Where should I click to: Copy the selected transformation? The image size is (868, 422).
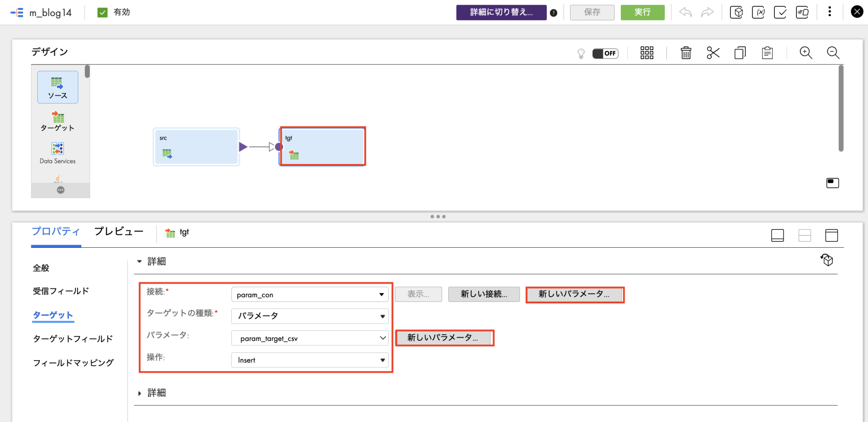[740, 53]
